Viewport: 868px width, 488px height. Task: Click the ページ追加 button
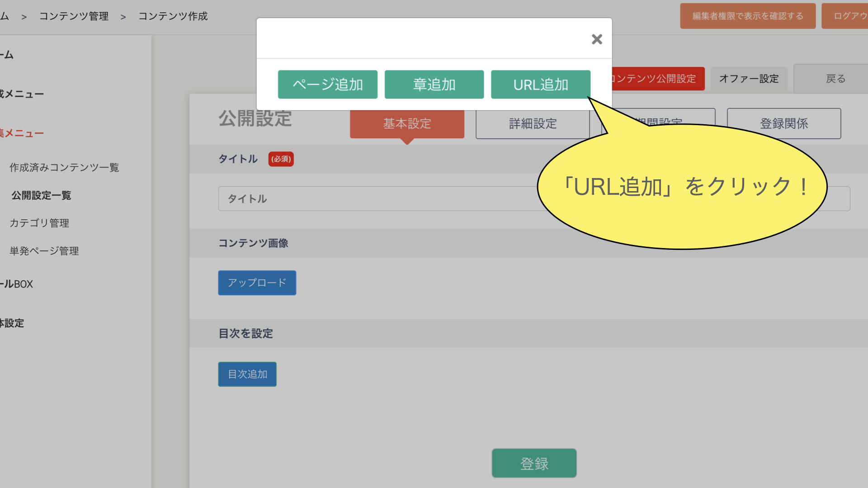(x=327, y=84)
